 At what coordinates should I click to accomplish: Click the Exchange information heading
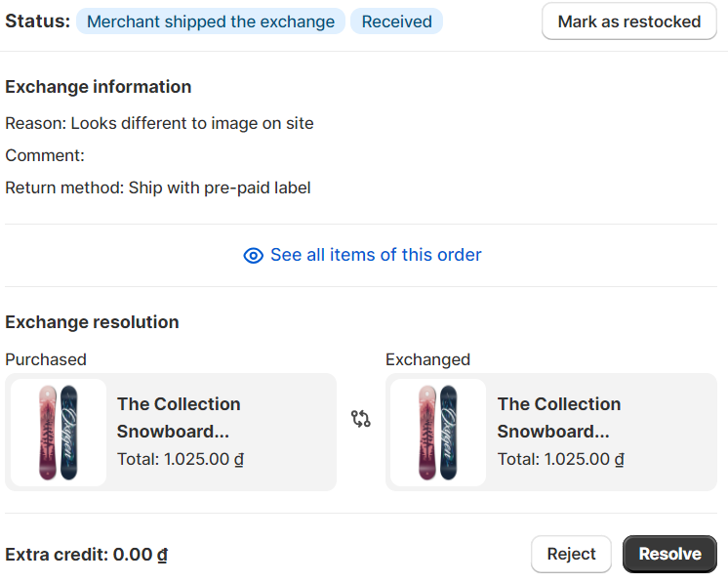point(98,87)
